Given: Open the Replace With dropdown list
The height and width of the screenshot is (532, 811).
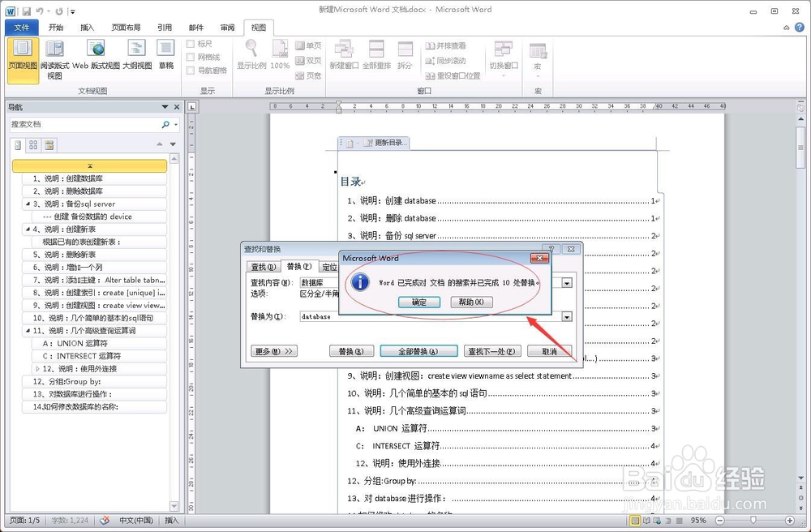Looking at the screenshot, I should (x=566, y=316).
